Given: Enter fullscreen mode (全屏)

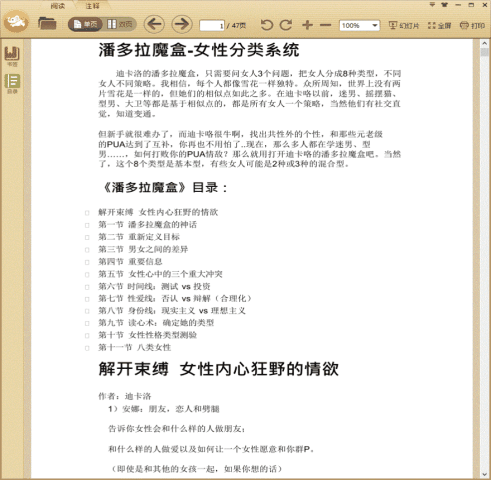Looking at the screenshot, I should 439,25.
